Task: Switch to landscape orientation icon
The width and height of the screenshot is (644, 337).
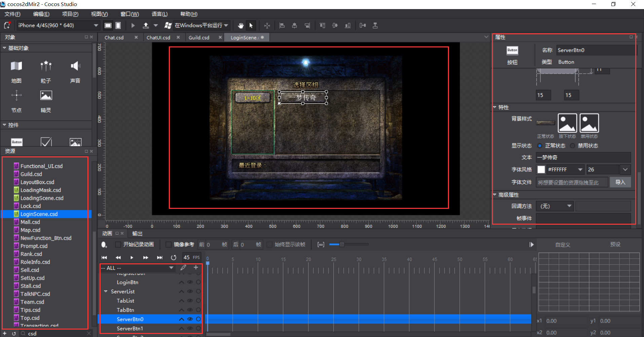Action: click(x=108, y=26)
